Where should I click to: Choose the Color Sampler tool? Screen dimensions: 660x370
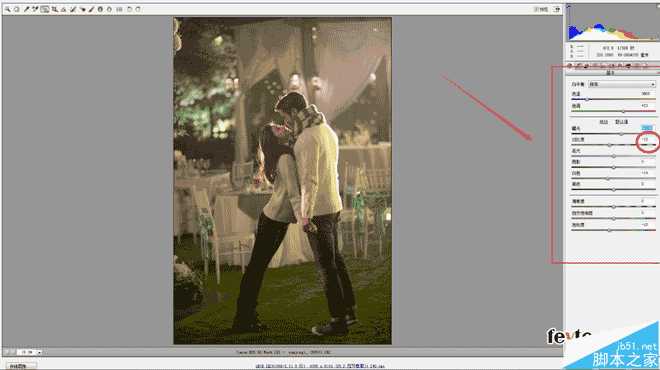pyautogui.click(x=35, y=9)
